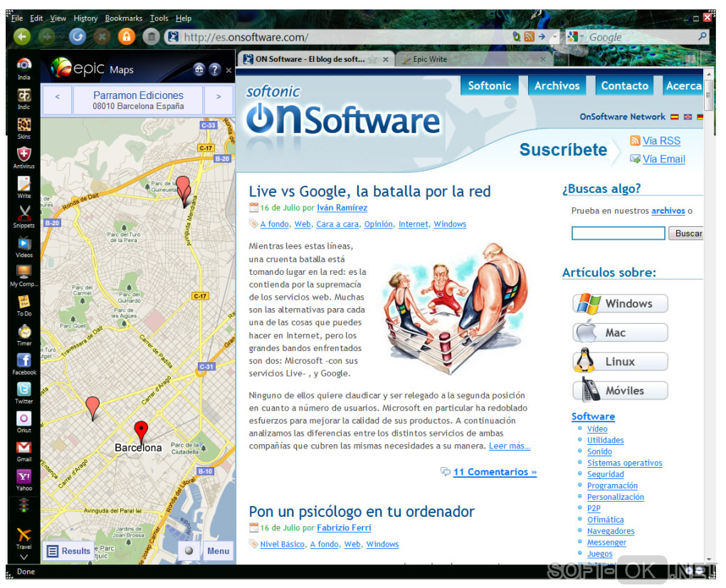
Task: Go to previous map result arrow
Action: (x=58, y=99)
